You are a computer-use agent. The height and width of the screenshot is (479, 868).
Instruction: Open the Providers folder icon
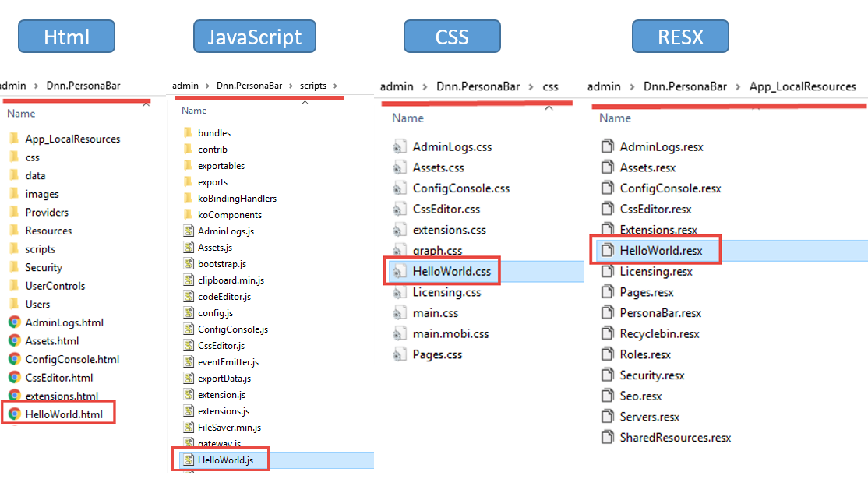tap(14, 213)
